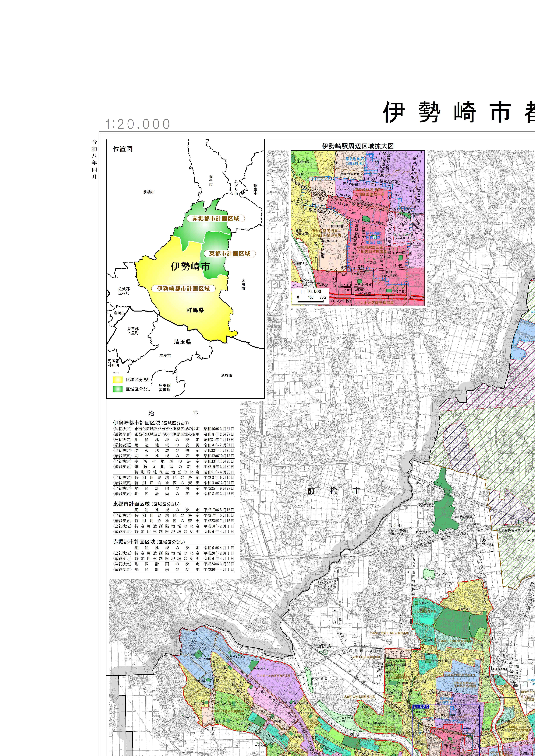The height and width of the screenshot is (756, 535).
Task: Click the 位置図 heading text
Action: (x=123, y=149)
